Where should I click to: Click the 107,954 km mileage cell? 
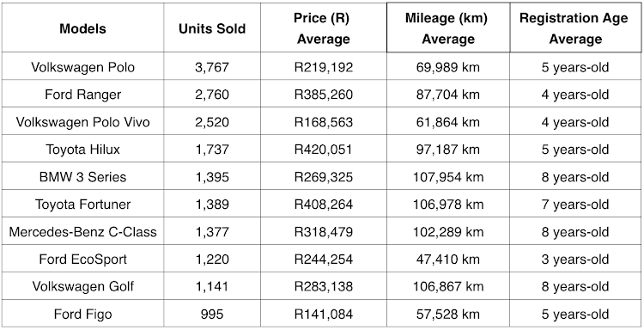[x=448, y=177]
